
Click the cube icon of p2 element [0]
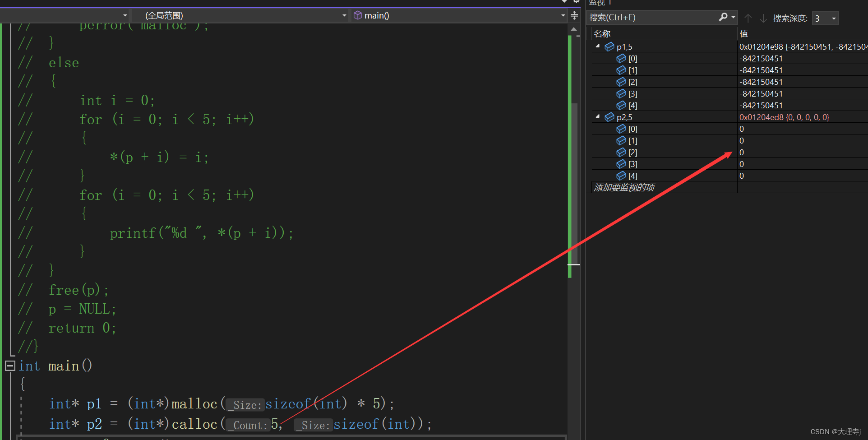click(x=621, y=129)
